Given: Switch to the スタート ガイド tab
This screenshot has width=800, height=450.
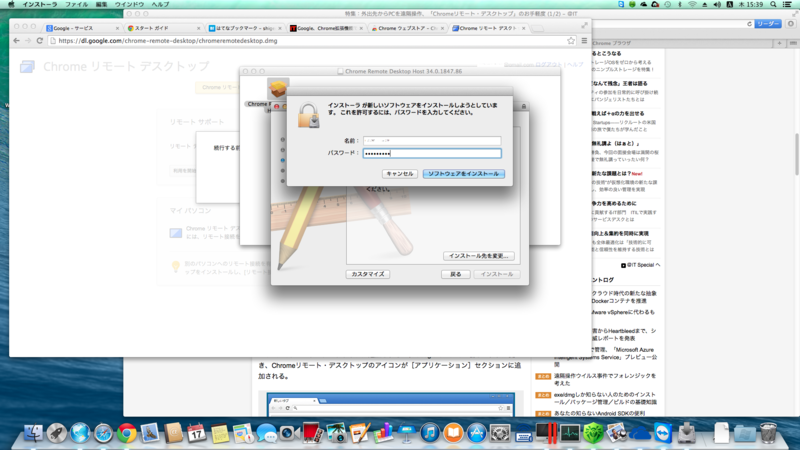Looking at the screenshot, I should coord(163,28).
